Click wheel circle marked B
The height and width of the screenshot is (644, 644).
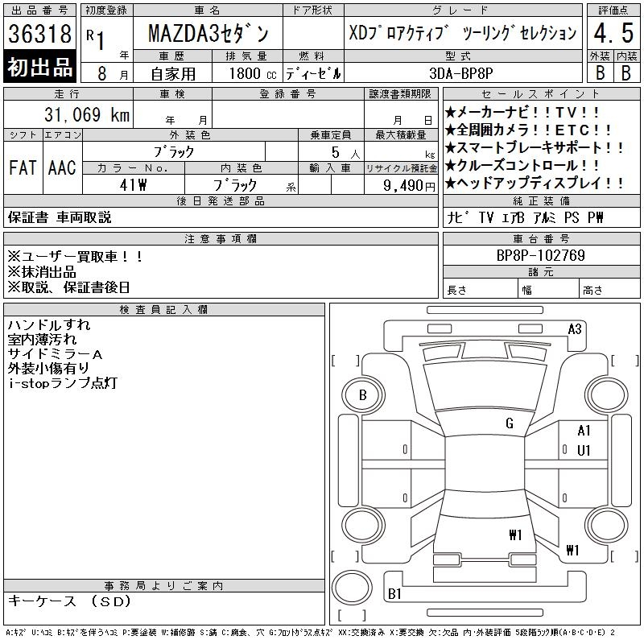tap(363, 395)
